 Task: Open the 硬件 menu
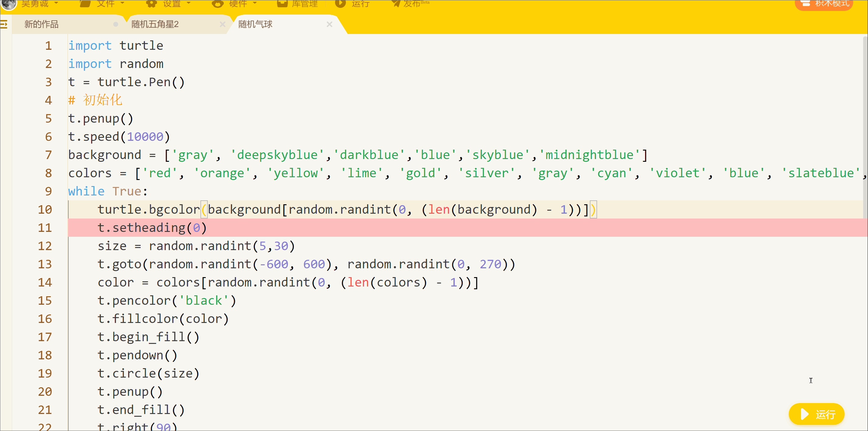(x=234, y=4)
